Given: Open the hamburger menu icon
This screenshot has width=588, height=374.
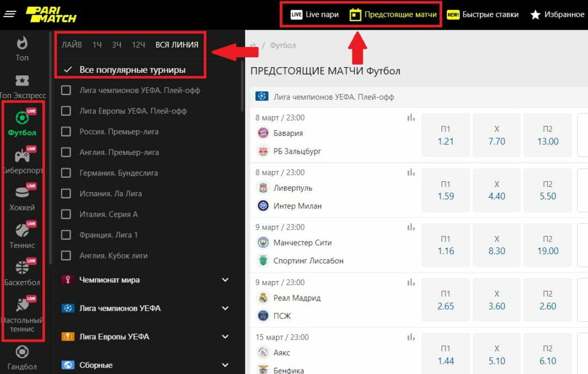Looking at the screenshot, I should tap(10, 14).
